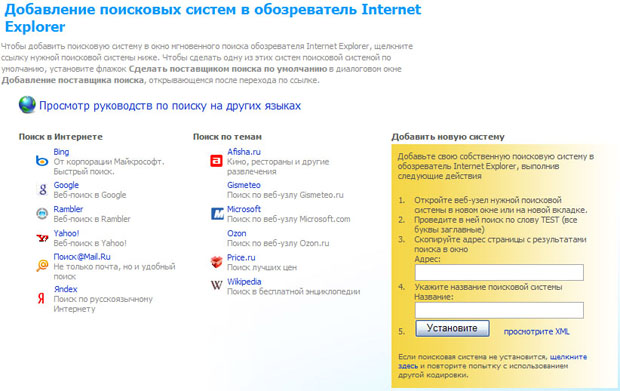
Task: Click the Rambler search icon
Action: [x=42, y=214]
